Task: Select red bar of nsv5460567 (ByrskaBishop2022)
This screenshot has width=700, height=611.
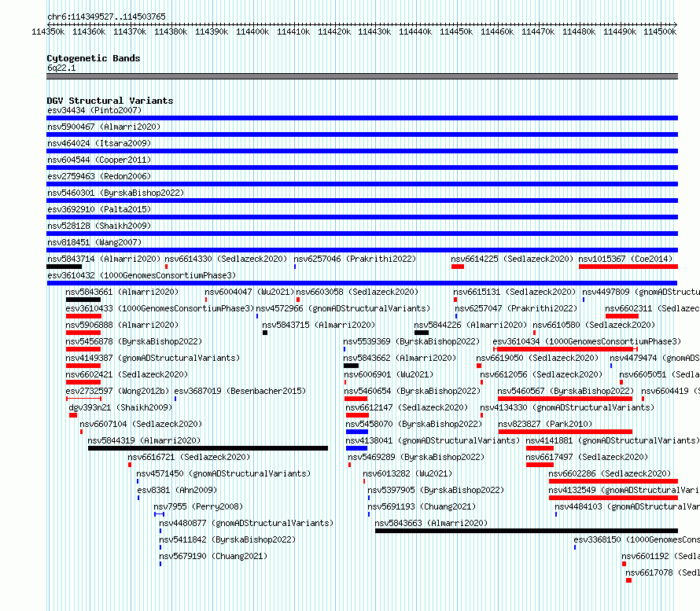Action: click(566, 399)
